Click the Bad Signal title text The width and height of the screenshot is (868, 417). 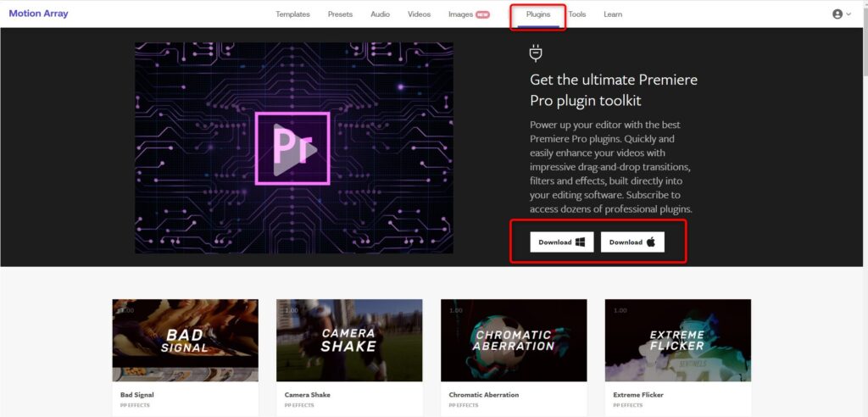pos(136,395)
